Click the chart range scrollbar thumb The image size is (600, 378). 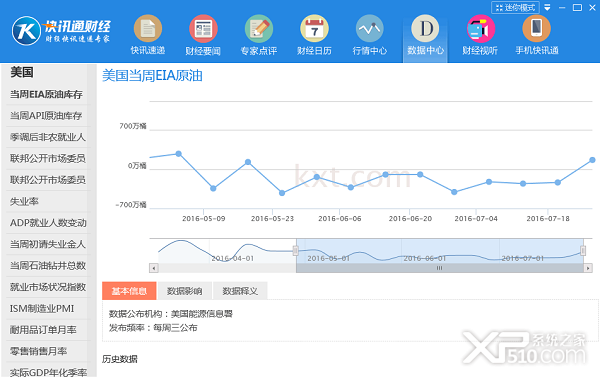[440, 268]
